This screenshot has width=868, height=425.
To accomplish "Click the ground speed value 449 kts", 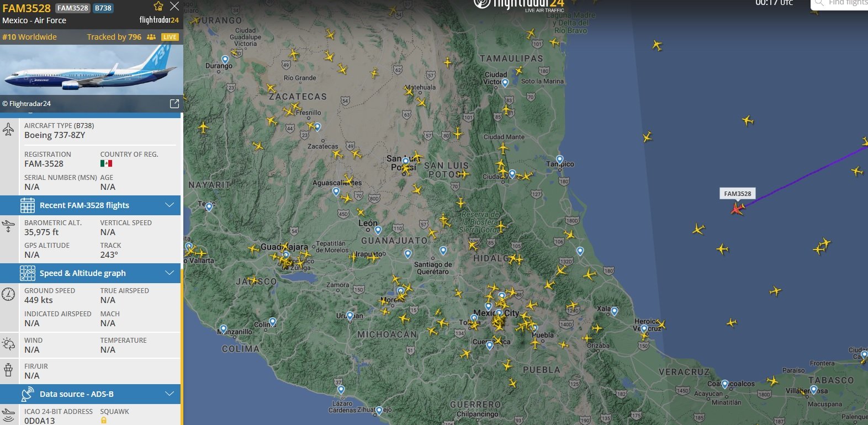I will tap(39, 300).
